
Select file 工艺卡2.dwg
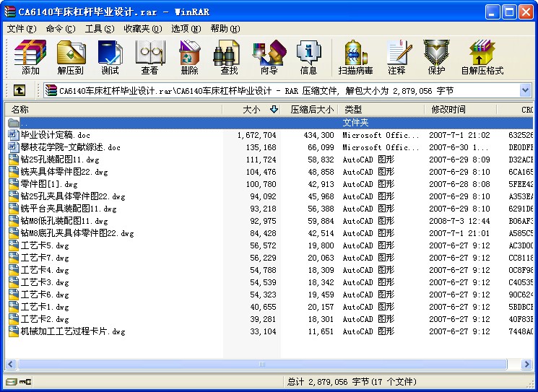[x=45, y=319]
